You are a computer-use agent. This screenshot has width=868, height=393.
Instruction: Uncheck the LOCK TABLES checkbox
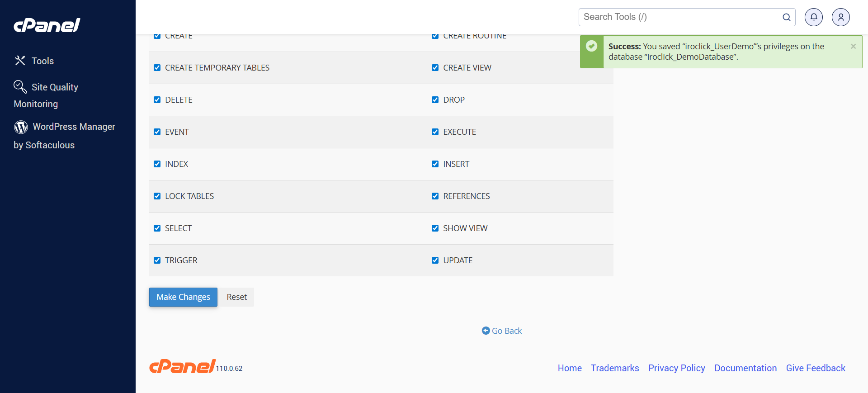[x=157, y=196]
